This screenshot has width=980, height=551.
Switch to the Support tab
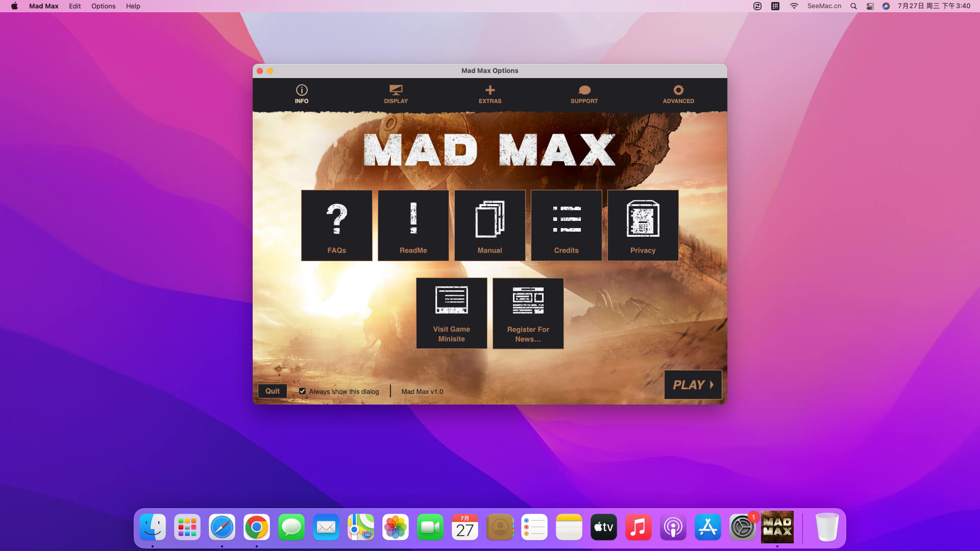tap(584, 94)
